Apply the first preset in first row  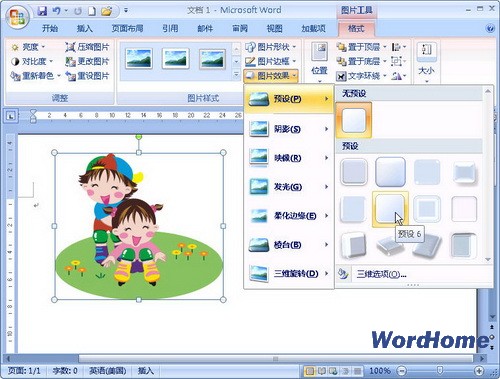[x=354, y=172]
